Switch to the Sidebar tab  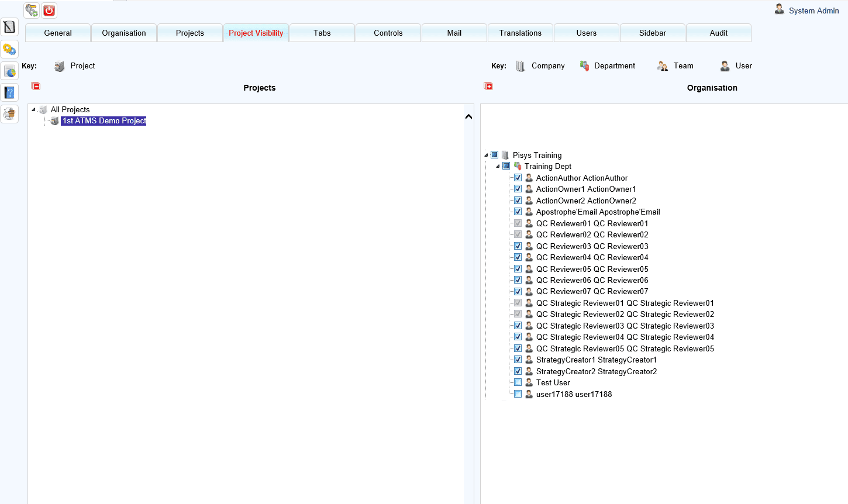pos(653,33)
